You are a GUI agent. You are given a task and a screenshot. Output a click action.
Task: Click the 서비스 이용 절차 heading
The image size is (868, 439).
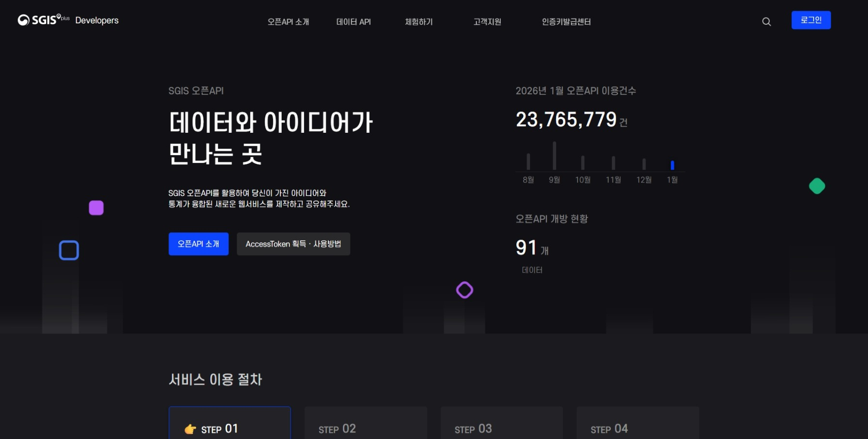coord(215,379)
